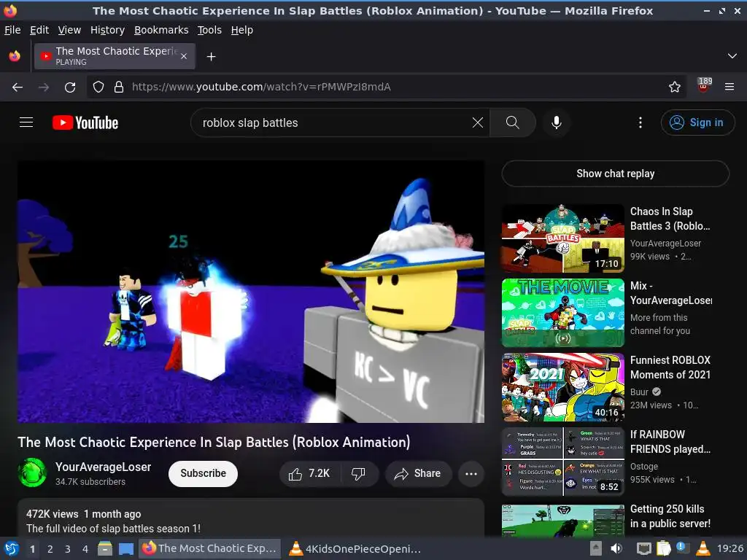Dislike the video with thumbs down
Screen dimensions: 747x560
(358, 473)
